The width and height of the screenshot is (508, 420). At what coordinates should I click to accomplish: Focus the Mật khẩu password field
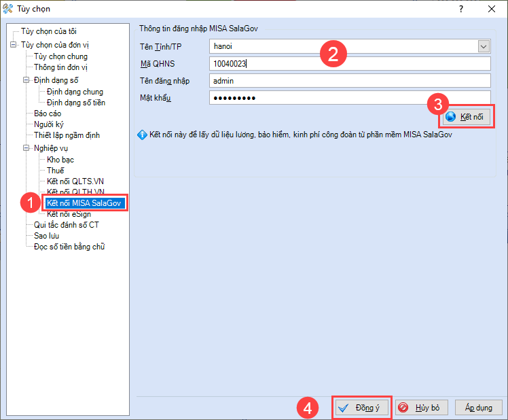(x=350, y=98)
